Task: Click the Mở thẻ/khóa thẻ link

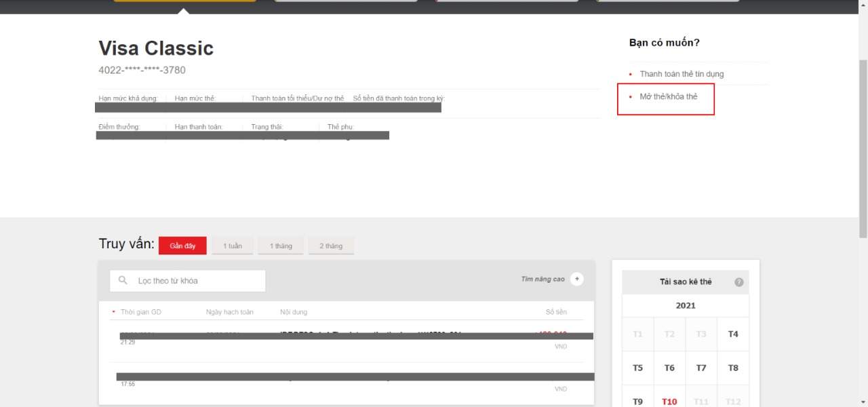Action: click(668, 97)
